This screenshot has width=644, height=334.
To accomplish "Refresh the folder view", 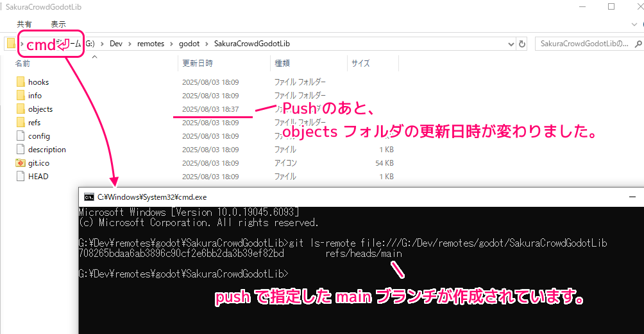I will [522, 44].
